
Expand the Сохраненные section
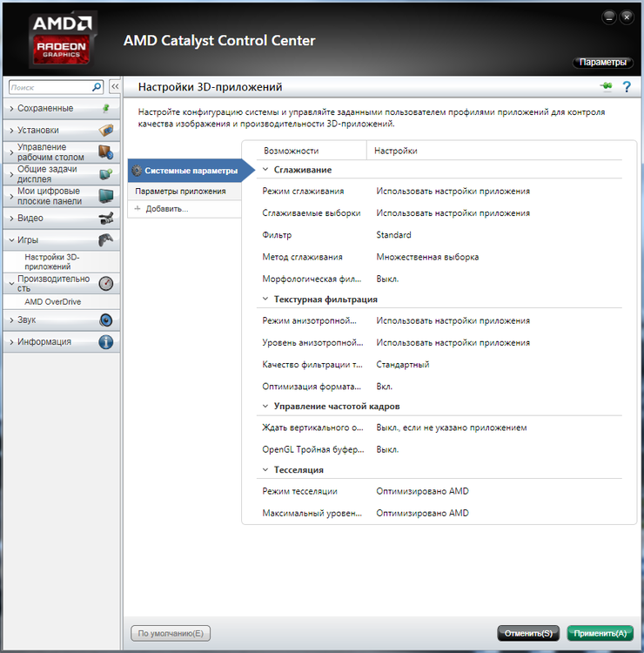click(11, 109)
